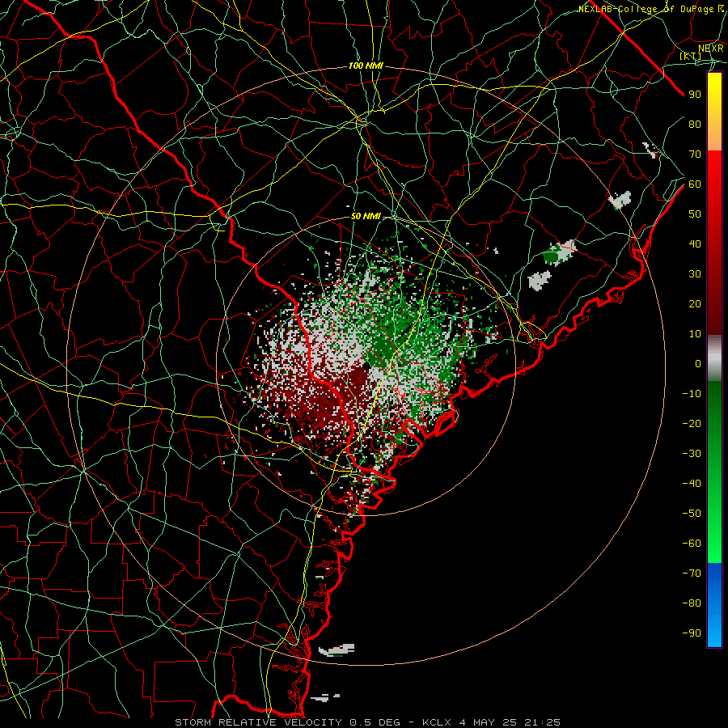Click the [KT] units label

[691, 56]
